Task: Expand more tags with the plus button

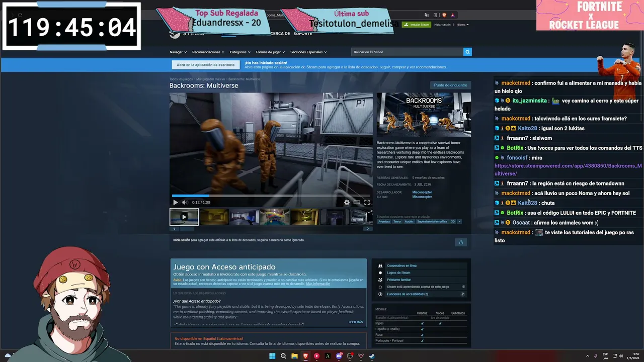Action: coord(459,221)
